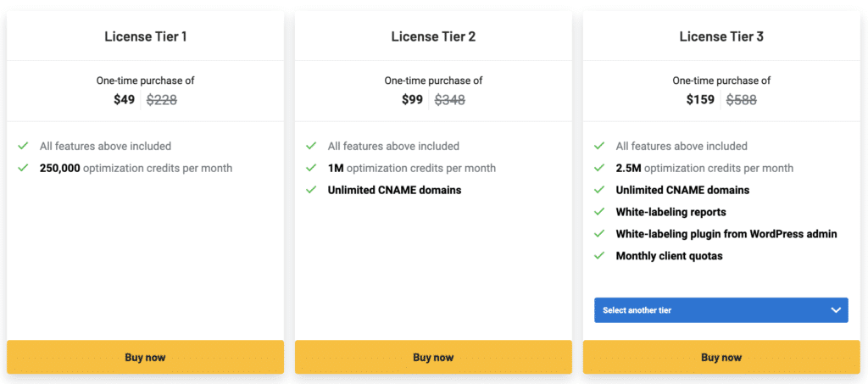Click Buy now for License Tier 1
868x384 pixels.
(x=145, y=357)
